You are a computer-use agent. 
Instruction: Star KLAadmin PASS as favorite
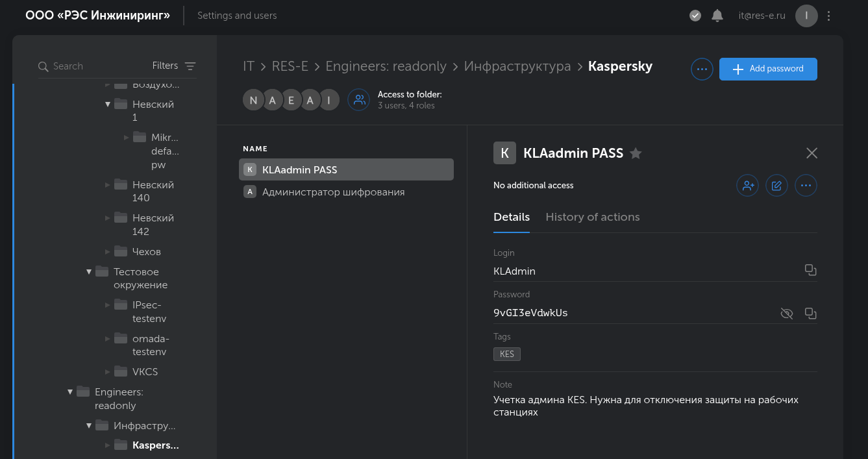click(636, 154)
